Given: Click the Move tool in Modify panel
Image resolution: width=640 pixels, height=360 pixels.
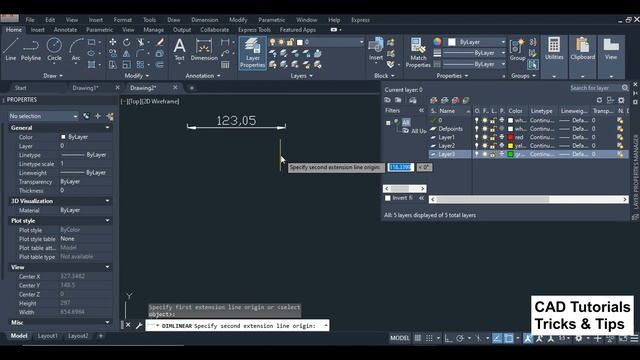Looking at the screenshot, I should (112, 42).
